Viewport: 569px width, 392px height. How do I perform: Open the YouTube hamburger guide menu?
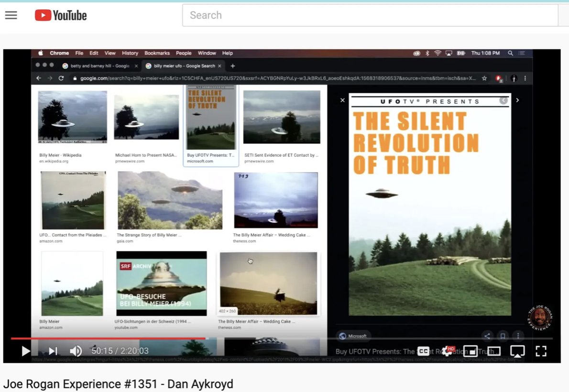click(11, 15)
